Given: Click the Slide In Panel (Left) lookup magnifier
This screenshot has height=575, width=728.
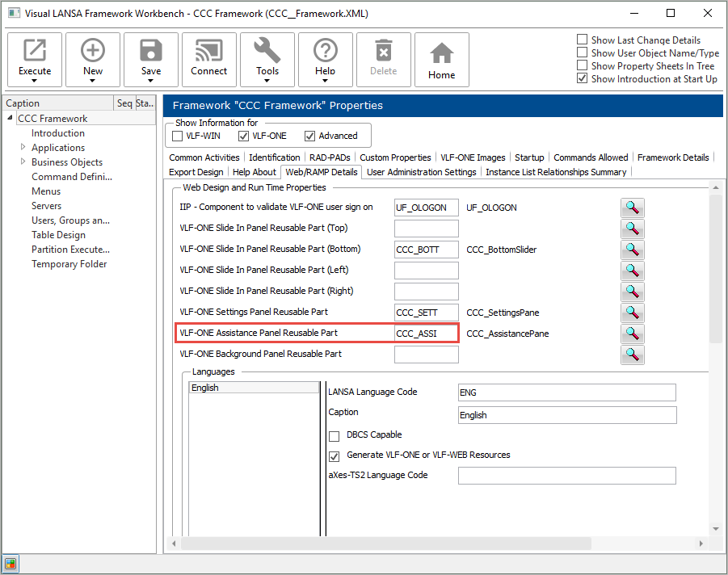Looking at the screenshot, I should tap(633, 271).
